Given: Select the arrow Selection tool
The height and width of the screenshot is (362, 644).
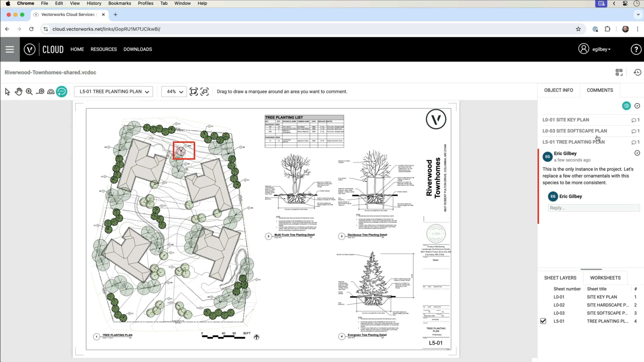Looking at the screenshot, I should coord(8,92).
